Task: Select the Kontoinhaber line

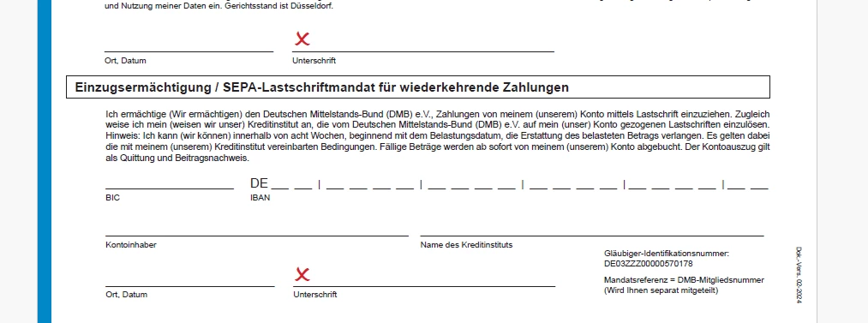Action: pos(257,235)
